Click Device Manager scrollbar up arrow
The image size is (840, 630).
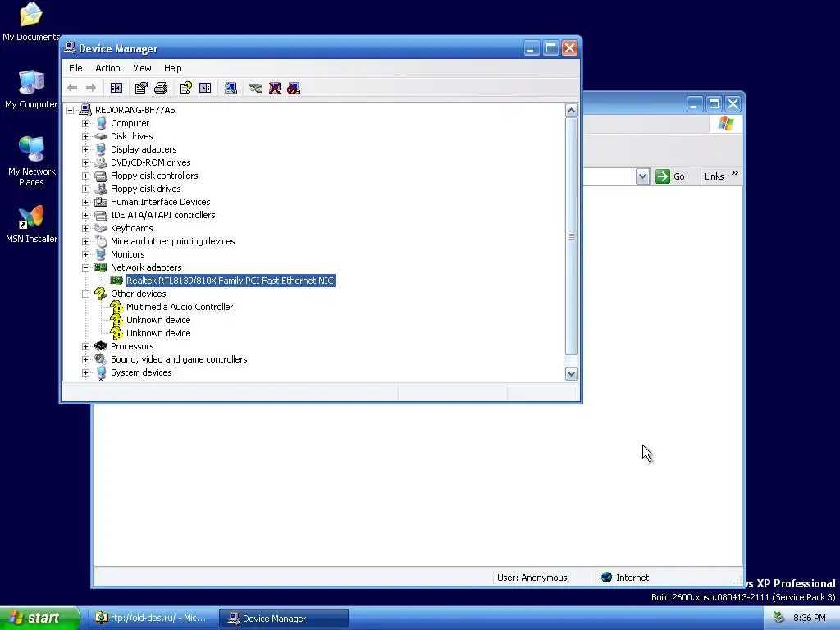point(571,111)
